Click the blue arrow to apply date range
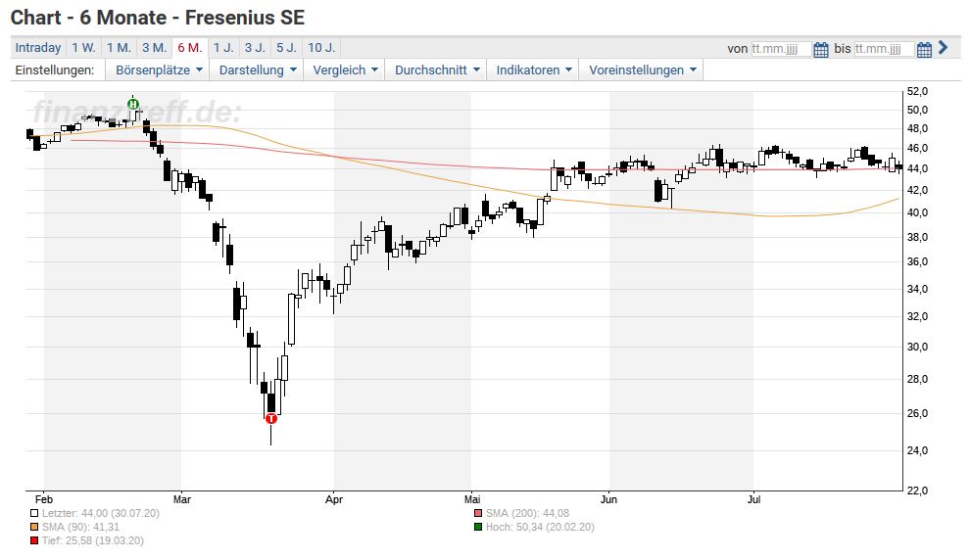This screenshot has height=560, width=970. [943, 48]
